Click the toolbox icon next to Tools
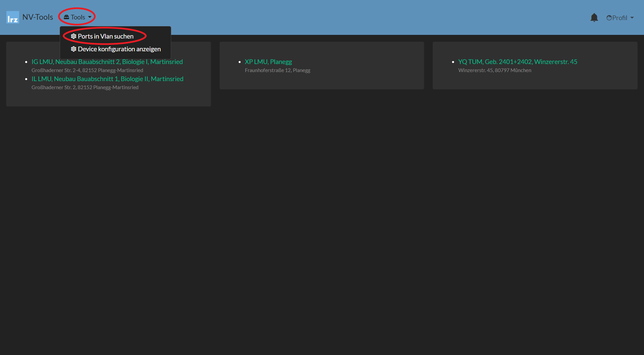 66,17
